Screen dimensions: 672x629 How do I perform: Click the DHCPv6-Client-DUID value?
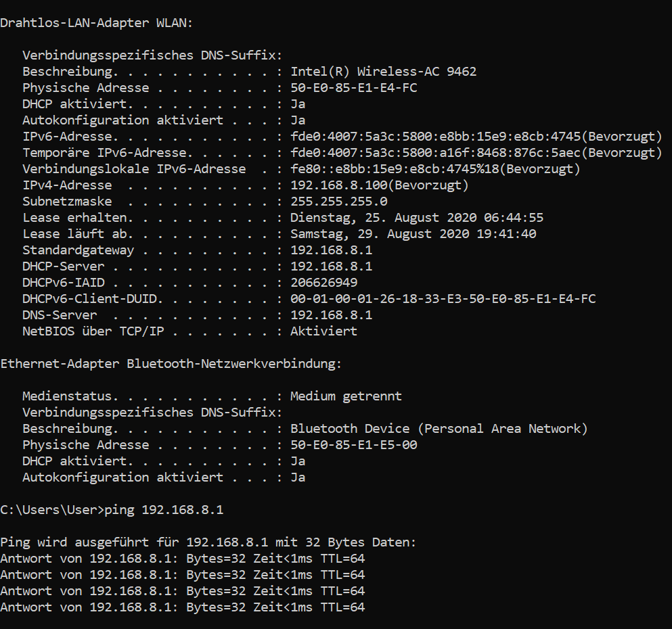point(443,299)
